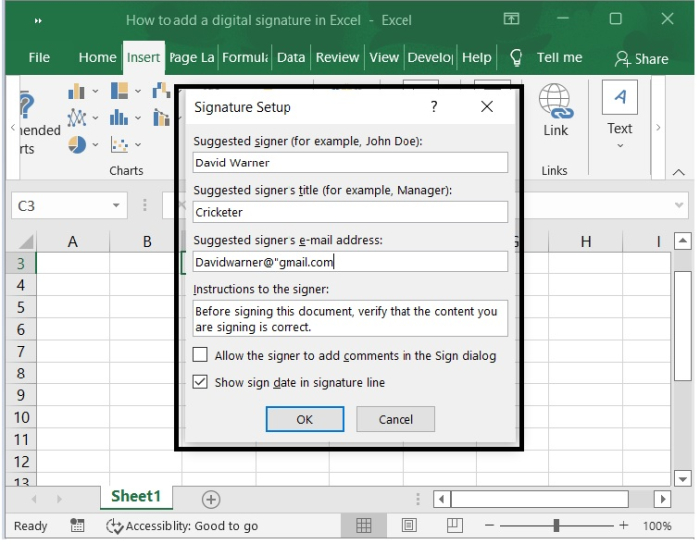Open the Recommended Charts button
The width and height of the screenshot is (700, 544).
pyautogui.click(x=38, y=123)
